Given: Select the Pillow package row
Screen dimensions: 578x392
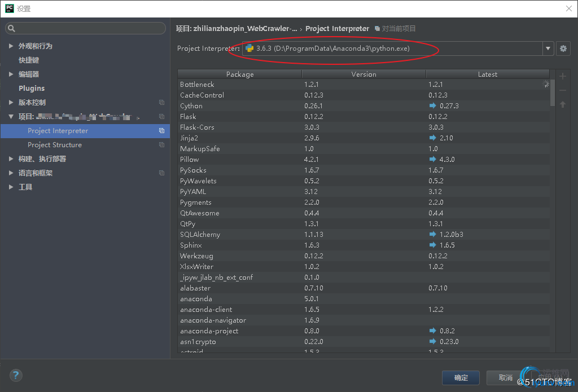Looking at the screenshot, I should tap(364, 159).
